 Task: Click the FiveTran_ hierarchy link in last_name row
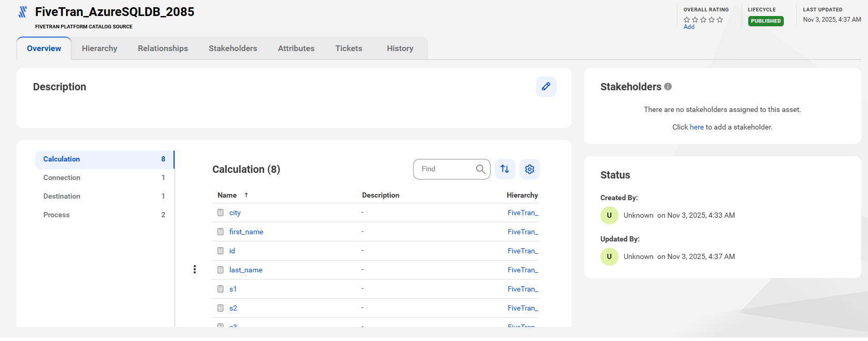pos(523,270)
